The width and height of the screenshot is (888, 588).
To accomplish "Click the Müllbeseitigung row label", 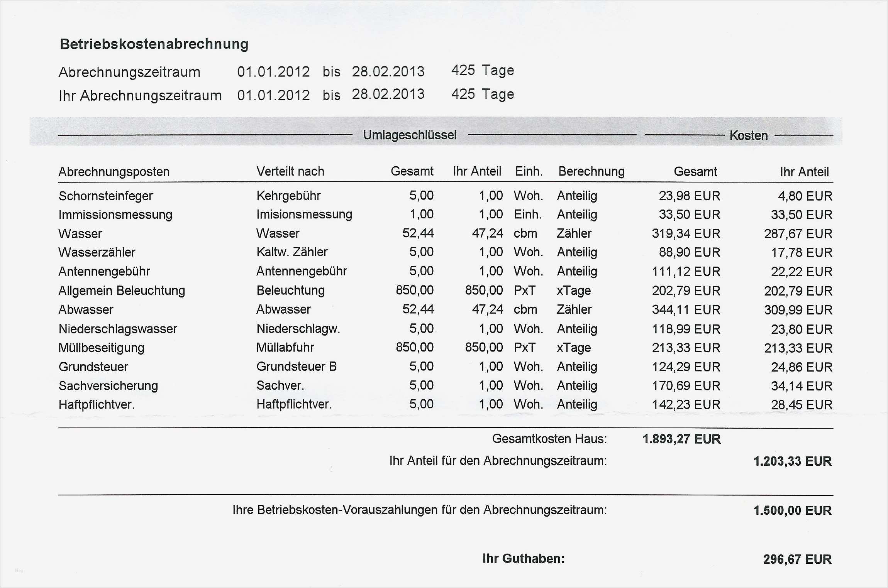I will [101, 348].
